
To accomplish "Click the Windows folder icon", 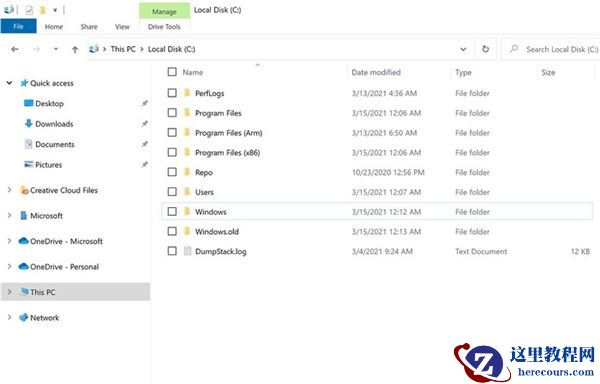I will coord(187,212).
